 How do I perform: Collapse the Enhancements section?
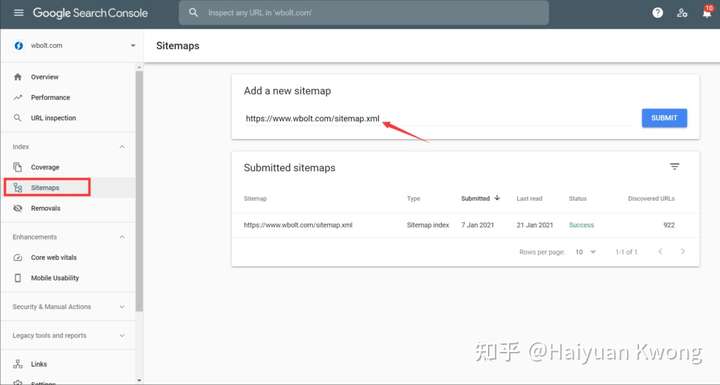click(x=122, y=237)
